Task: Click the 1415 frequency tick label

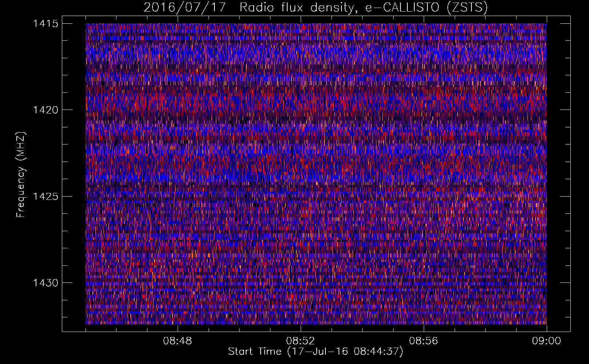Action: [46, 24]
